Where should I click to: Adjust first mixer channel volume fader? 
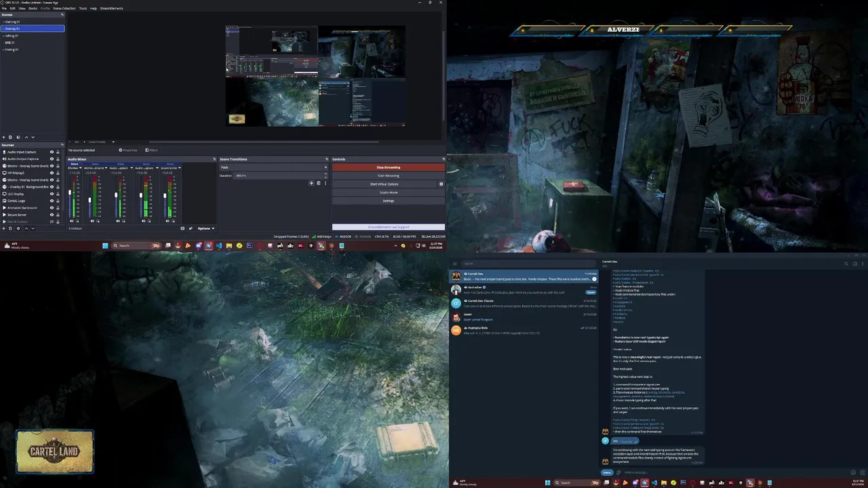click(70, 192)
